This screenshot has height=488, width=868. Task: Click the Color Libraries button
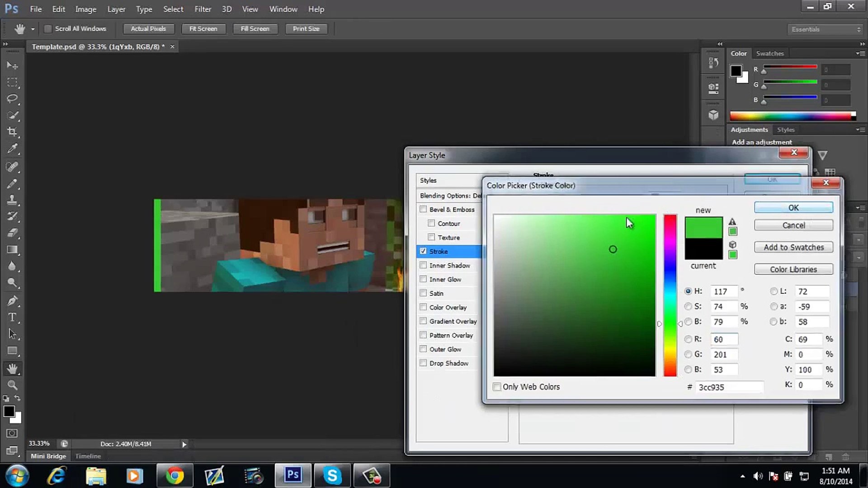tap(793, 269)
